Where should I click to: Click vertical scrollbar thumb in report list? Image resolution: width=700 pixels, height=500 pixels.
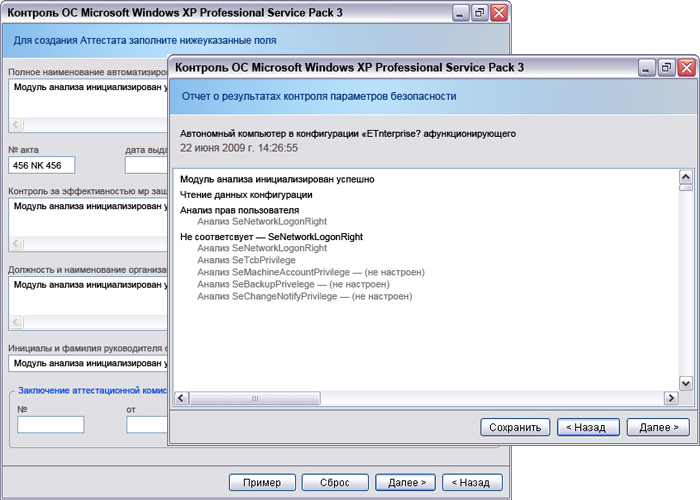(x=686, y=188)
